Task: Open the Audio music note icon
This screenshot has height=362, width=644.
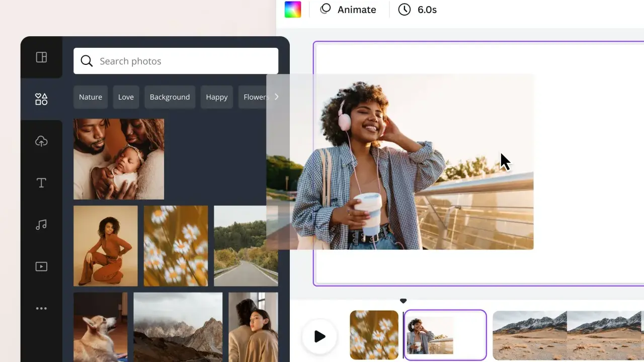Action: (x=41, y=225)
